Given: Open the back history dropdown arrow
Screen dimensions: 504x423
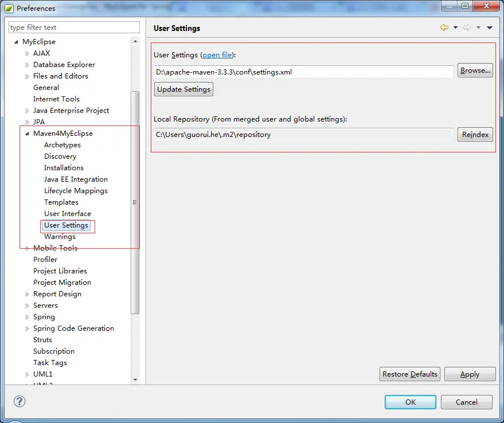Looking at the screenshot, I should 455,28.
